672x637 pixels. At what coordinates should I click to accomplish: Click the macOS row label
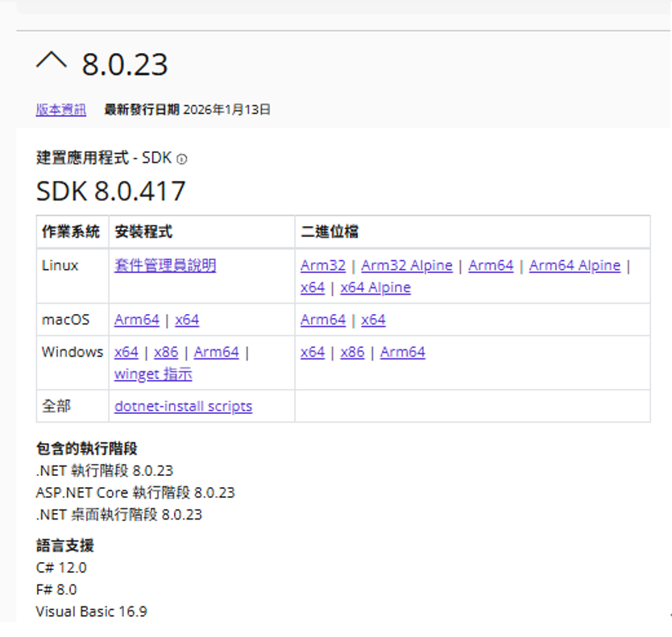coord(65,320)
